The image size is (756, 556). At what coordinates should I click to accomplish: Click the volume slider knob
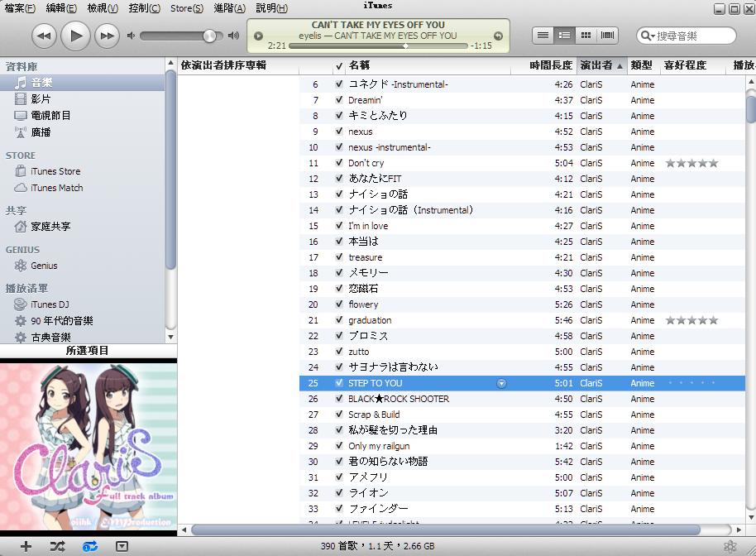209,36
